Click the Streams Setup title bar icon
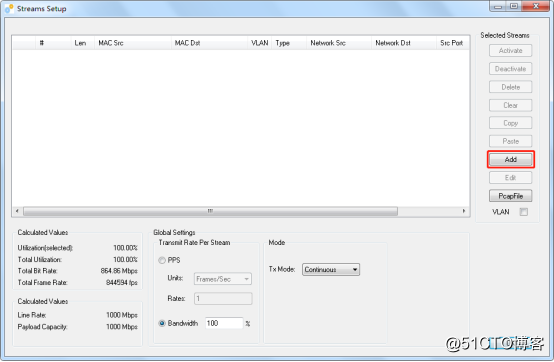Screen dimensions: 554x362 point(9,9)
